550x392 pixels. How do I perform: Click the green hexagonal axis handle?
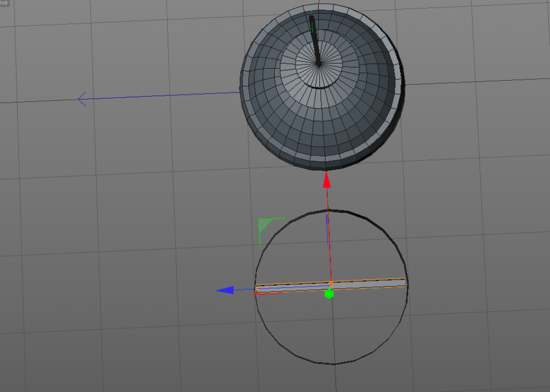329,294
